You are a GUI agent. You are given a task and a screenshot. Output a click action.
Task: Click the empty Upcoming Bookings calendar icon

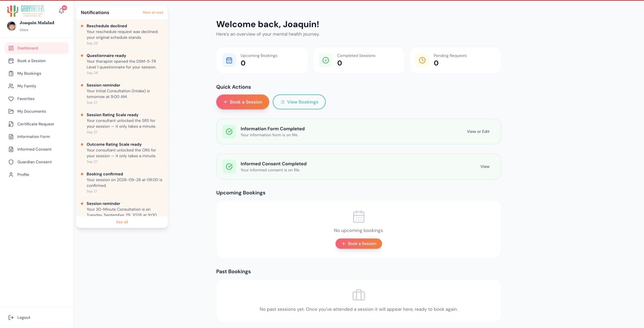coord(359,216)
